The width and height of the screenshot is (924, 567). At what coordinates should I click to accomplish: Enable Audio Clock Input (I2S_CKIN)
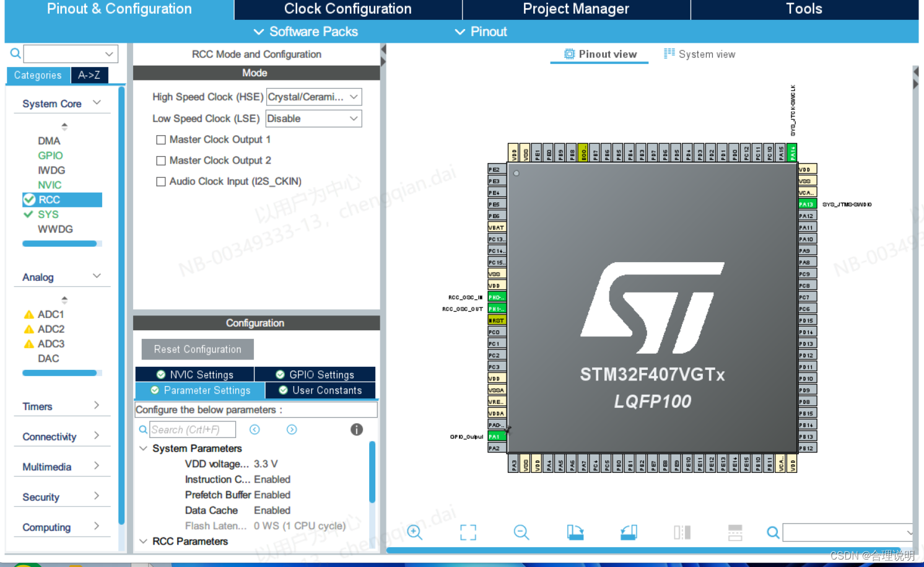tap(161, 182)
